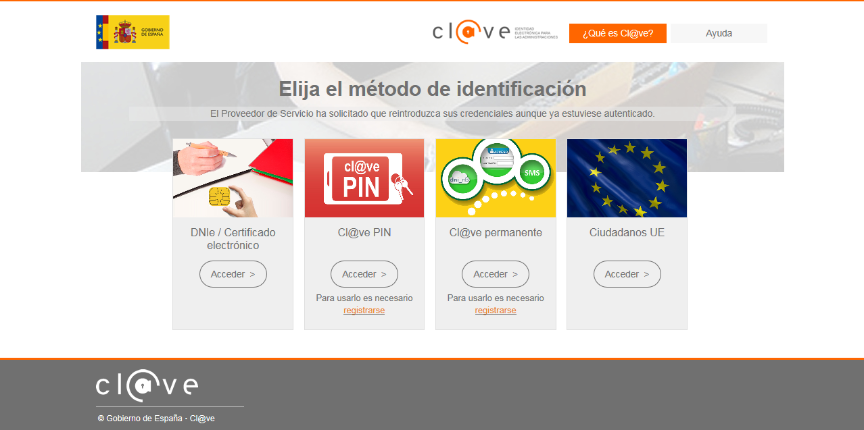Viewport: 864px width, 430px height.
Task: Select the Cl@ve permanente bubbles image
Action: point(495,178)
